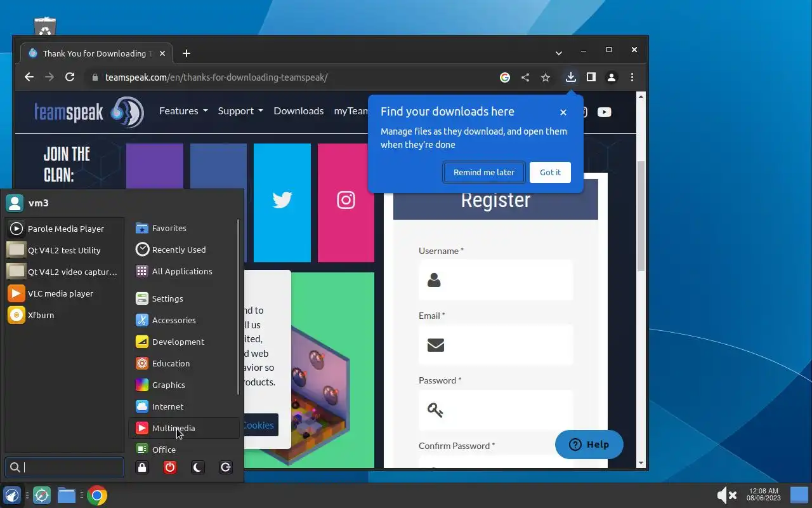Click the show desktop button in panel
The height and width of the screenshot is (508, 812).
click(x=799, y=495)
